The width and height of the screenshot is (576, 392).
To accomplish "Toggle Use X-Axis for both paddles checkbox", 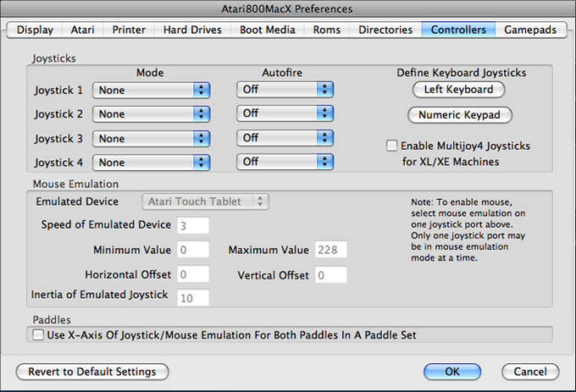I will [38, 335].
